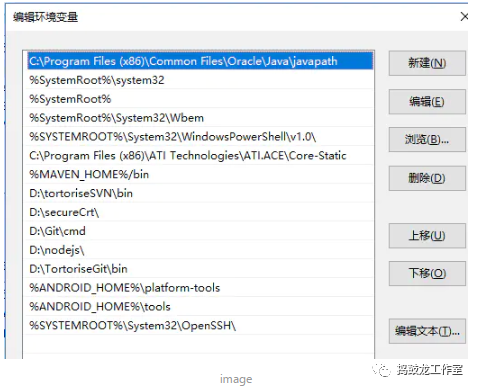This screenshot has width=477, height=390.
Task: Select the Oracle Java javapath entry
Action: tap(200, 61)
